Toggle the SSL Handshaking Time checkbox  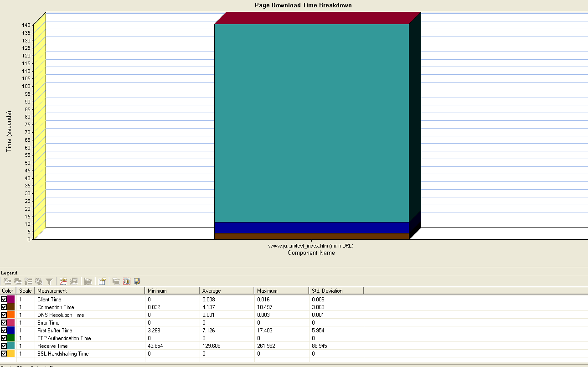pyautogui.click(x=4, y=353)
